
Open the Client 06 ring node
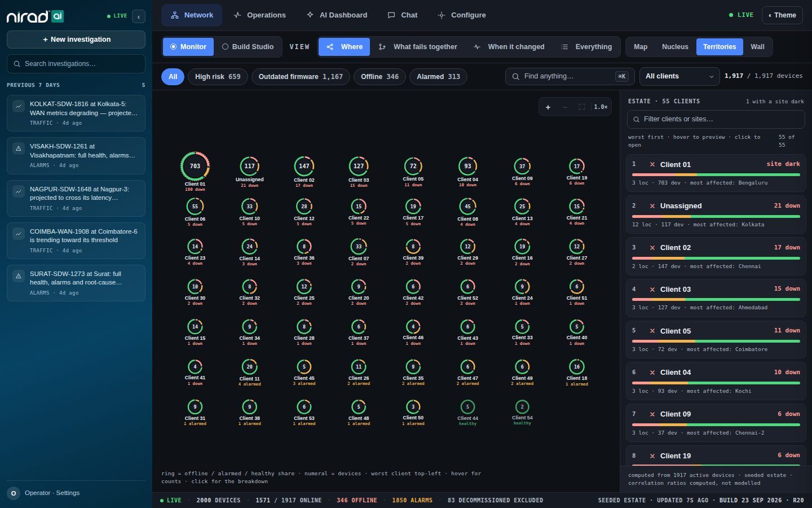[x=195, y=207]
